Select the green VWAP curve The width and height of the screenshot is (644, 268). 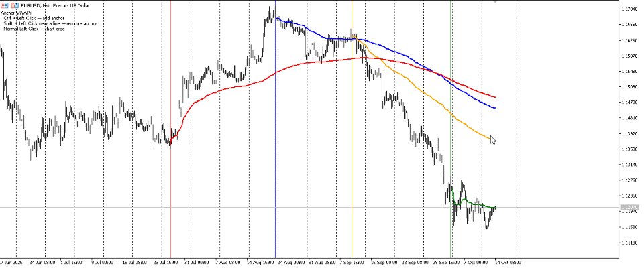tap(472, 204)
